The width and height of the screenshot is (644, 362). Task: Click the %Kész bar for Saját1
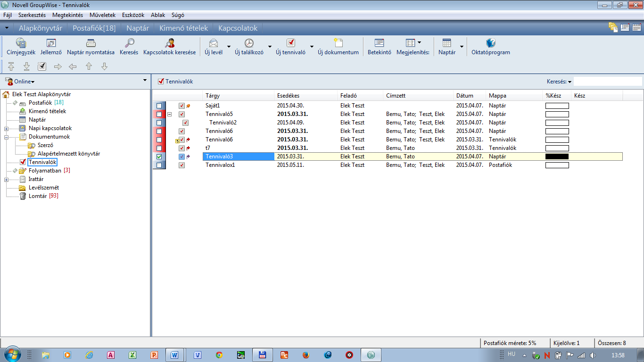[557, 106]
